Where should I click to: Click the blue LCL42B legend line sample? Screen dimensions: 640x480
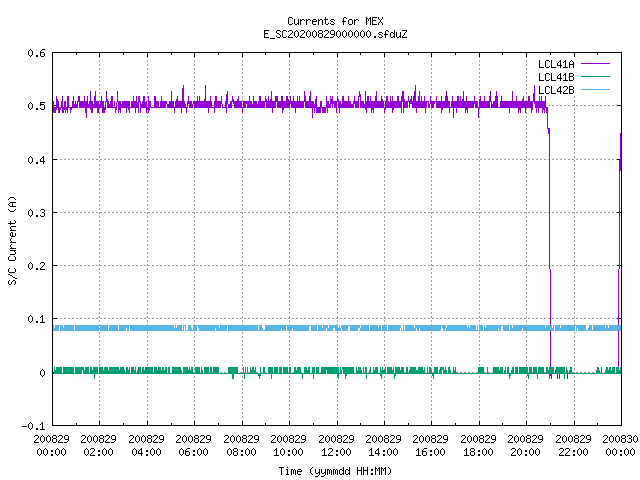coord(595,89)
